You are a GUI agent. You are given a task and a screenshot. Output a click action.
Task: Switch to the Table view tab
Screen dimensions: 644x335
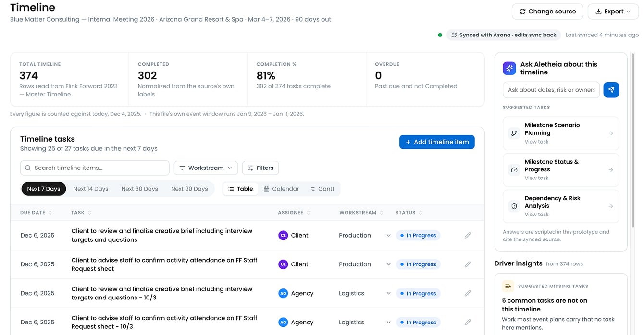[241, 189]
